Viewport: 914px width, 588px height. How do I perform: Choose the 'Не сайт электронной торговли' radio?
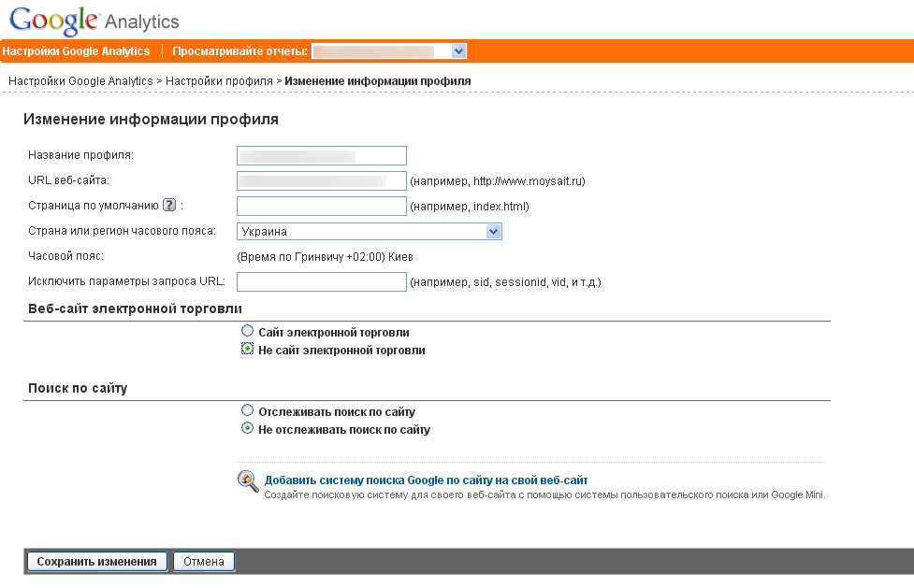pyautogui.click(x=247, y=350)
